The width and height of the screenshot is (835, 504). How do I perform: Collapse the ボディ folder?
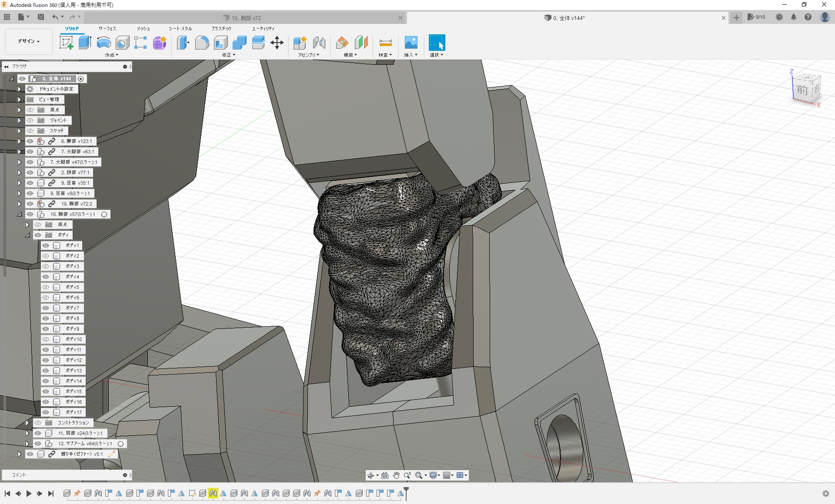27,235
